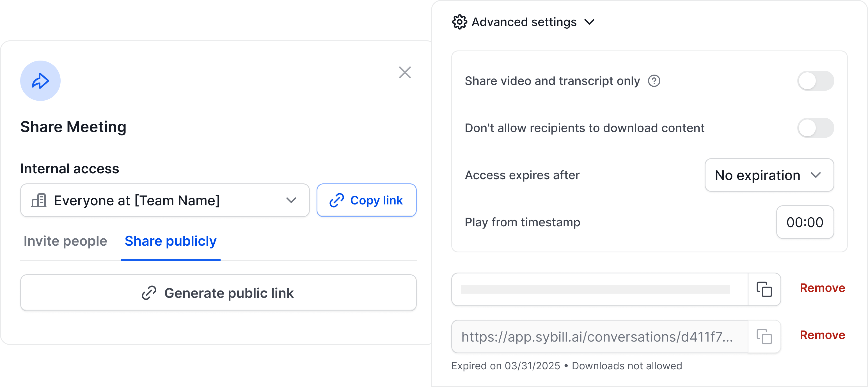Close the Share Meeting dialog
Viewport: 868px width, 387px height.
404,72
